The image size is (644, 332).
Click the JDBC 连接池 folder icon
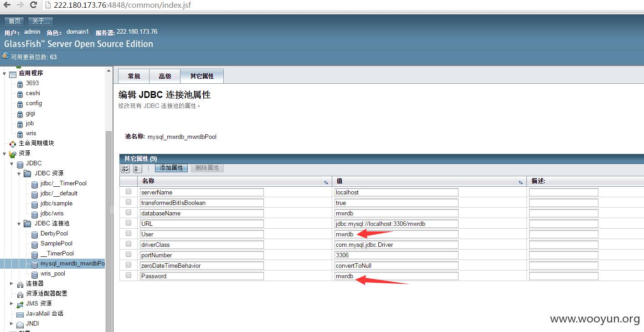[27, 224]
